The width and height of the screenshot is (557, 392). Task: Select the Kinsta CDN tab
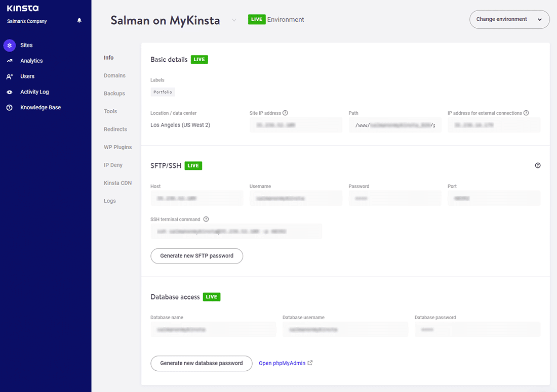117,183
